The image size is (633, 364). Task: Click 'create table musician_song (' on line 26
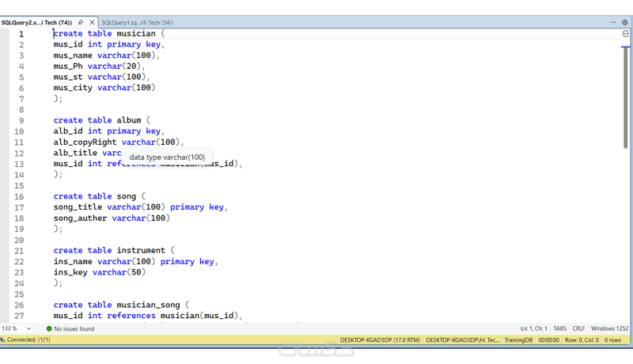(121, 305)
